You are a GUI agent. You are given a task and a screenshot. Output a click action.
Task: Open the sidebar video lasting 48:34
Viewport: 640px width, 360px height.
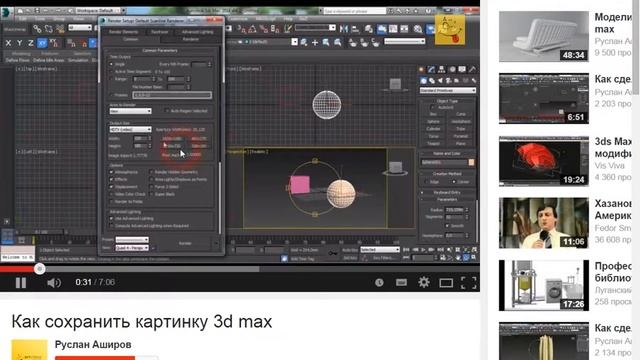click(544, 36)
